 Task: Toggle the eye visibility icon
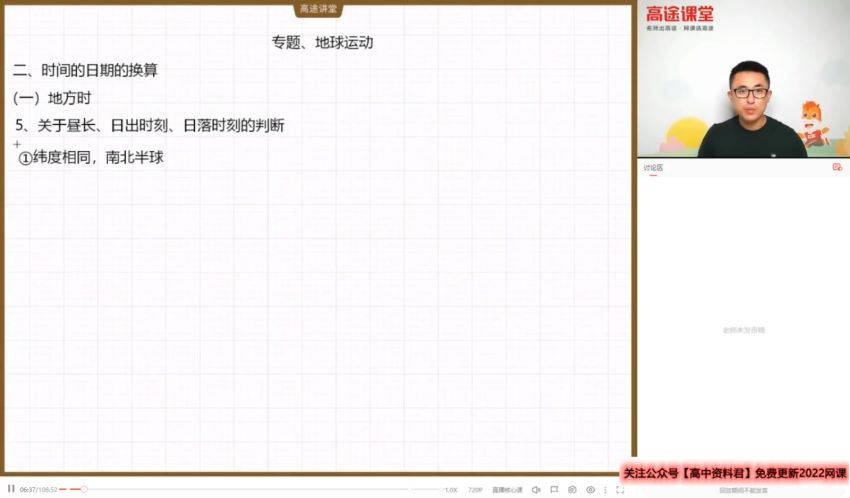(x=590, y=490)
